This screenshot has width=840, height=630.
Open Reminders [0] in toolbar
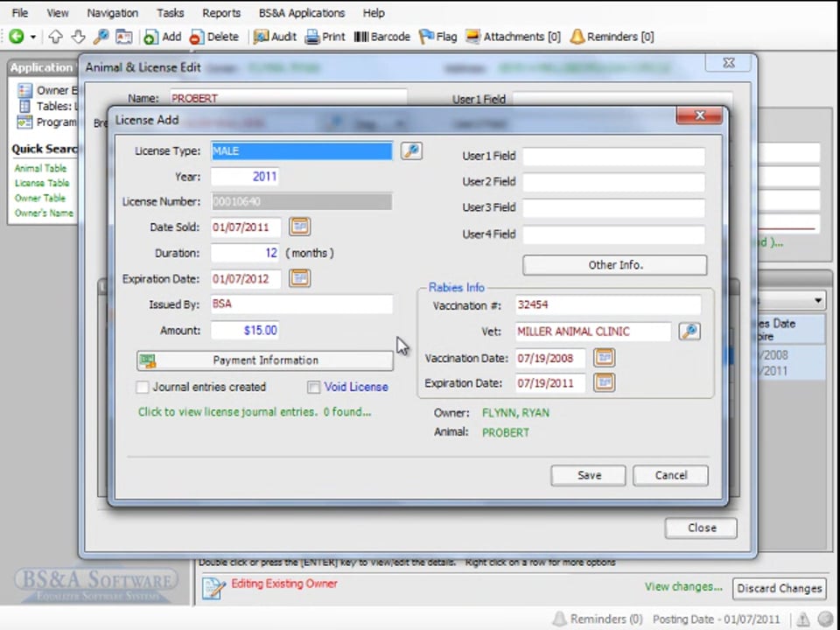[612, 37]
